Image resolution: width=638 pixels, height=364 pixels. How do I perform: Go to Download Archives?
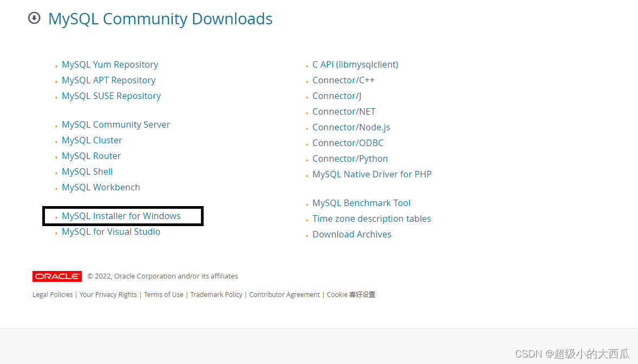(352, 234)
